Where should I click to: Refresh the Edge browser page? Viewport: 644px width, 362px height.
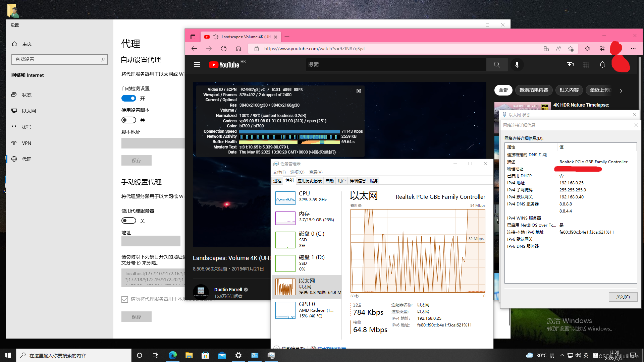pyautogui.click(x=224, y=49)
